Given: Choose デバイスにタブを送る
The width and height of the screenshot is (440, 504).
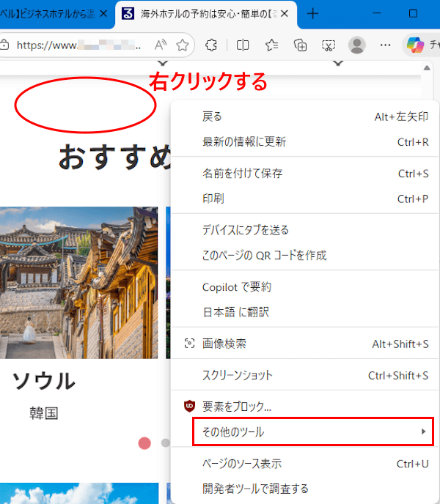Looking at the screenshot, I should pos(305,230).
